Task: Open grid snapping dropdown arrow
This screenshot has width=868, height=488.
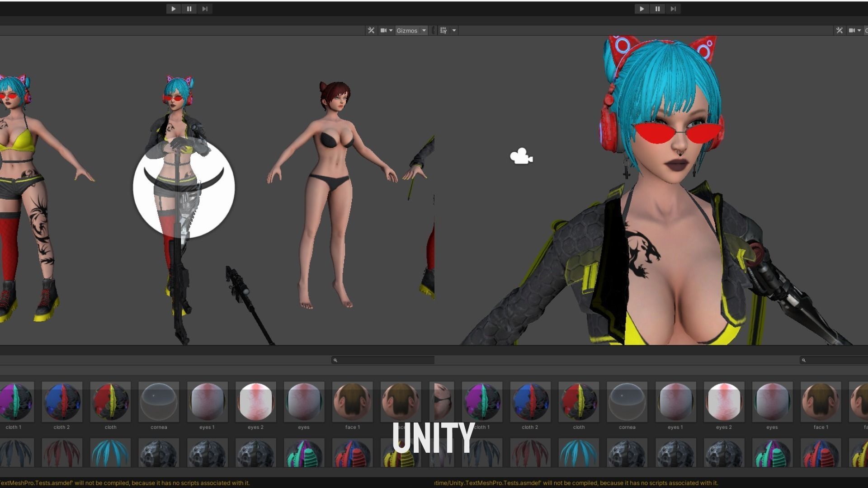Action: pyautogui.click(x=454, y=30)
